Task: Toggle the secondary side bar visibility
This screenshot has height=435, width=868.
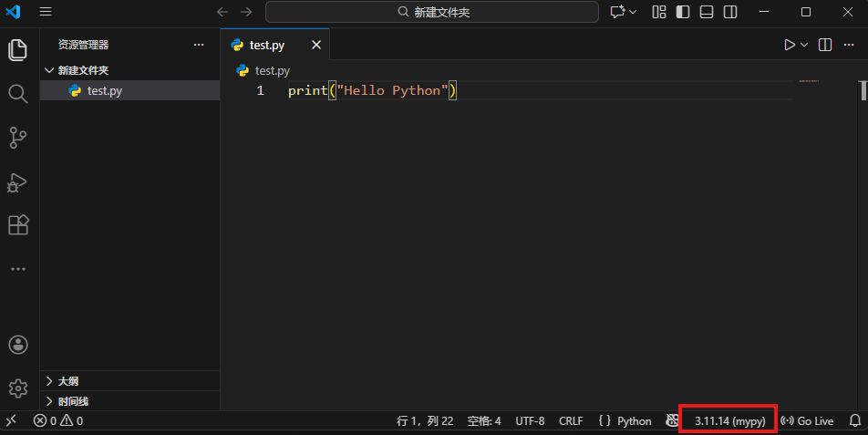Action: tap(730, 12)
